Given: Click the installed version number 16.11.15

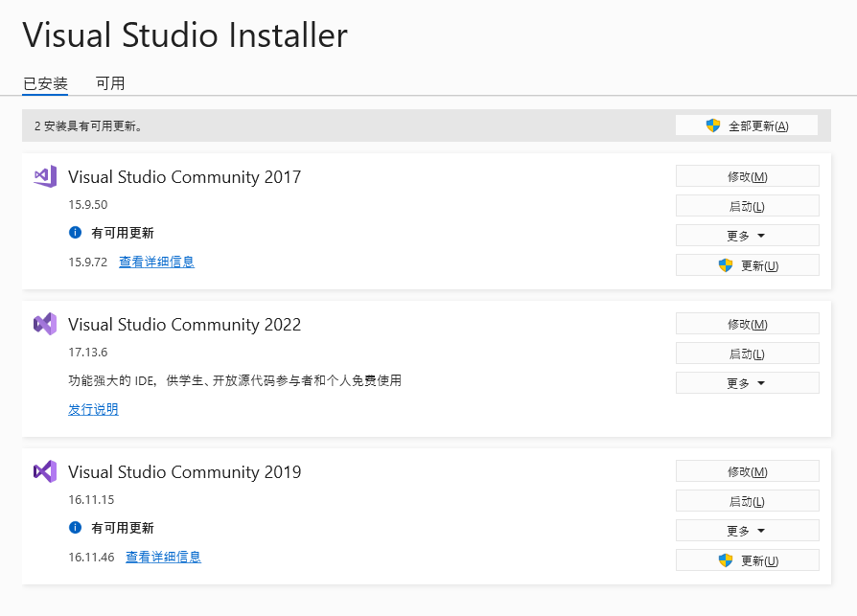Looking at the screenshot, I should pos(91,500).
